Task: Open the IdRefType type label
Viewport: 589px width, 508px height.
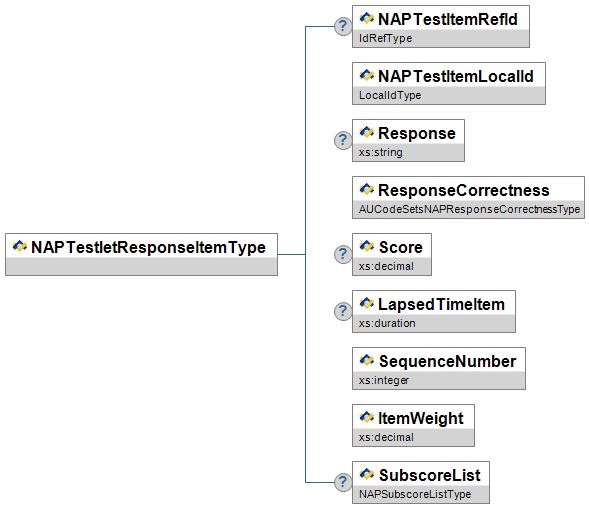Action: (385, 38)
